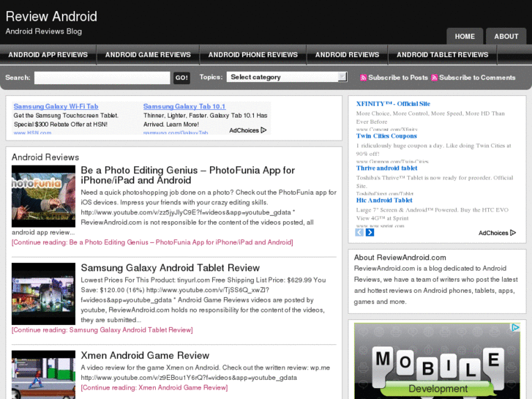Click the next arrow in the sidebar ad
The height and width of the screenshot is (399, 532).
370,233
